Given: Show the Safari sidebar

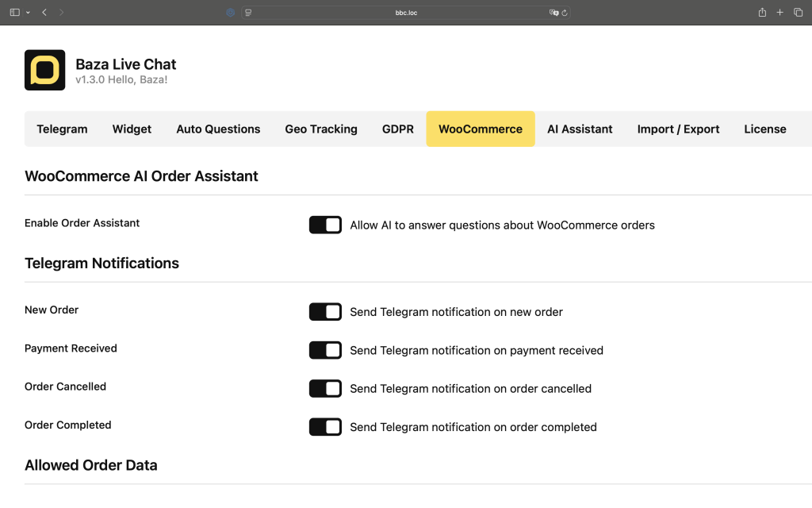Looking at the screenshot, I should click(x=14, y=13).
